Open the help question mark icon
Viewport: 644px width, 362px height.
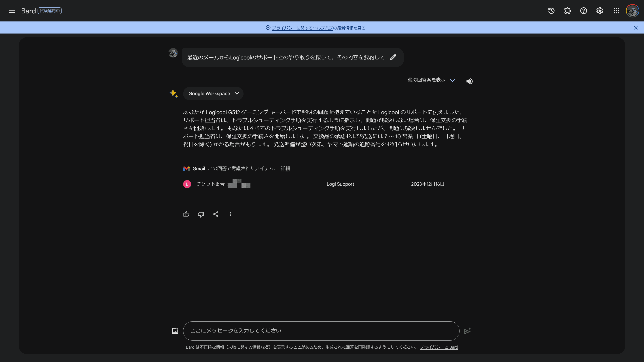click(583, 11)
